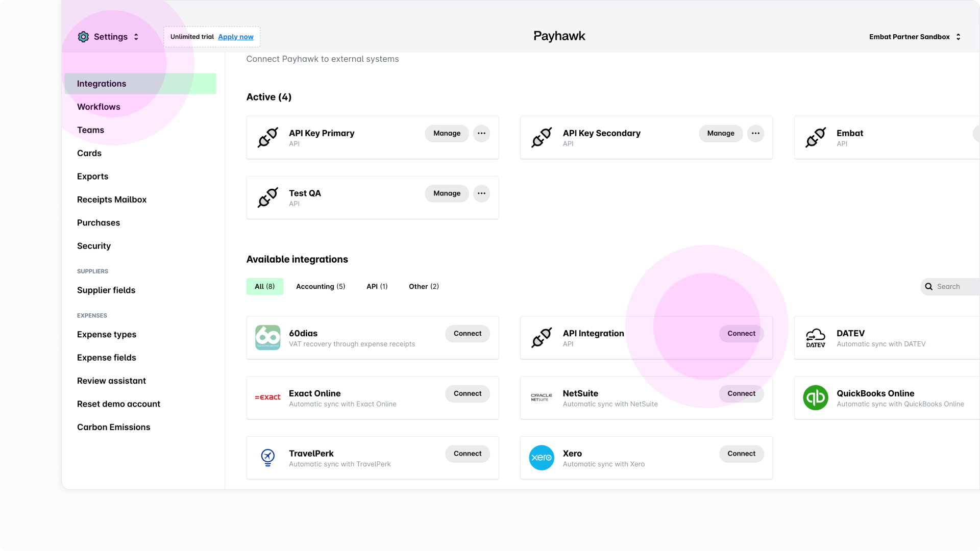This screenshot has height=551, width=980.
Task: Click the QuickBooks Online logo icon
Action: click(815, 397)
